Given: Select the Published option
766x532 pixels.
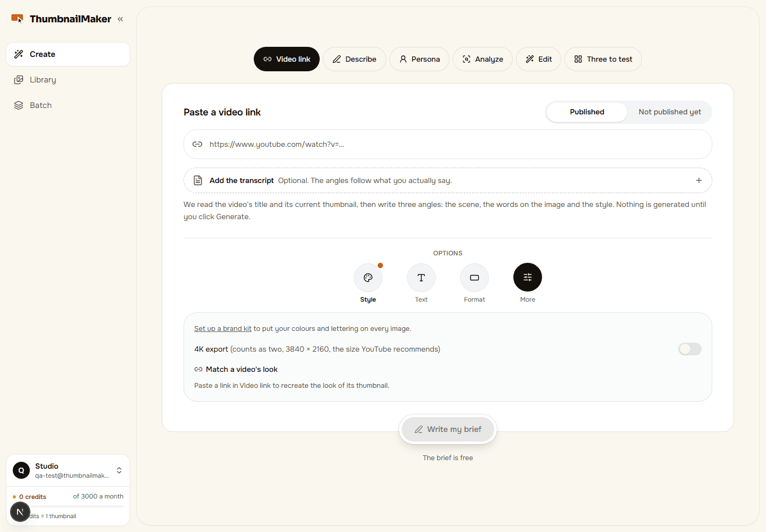Looking at the screenshot, I should click(587, 112).
